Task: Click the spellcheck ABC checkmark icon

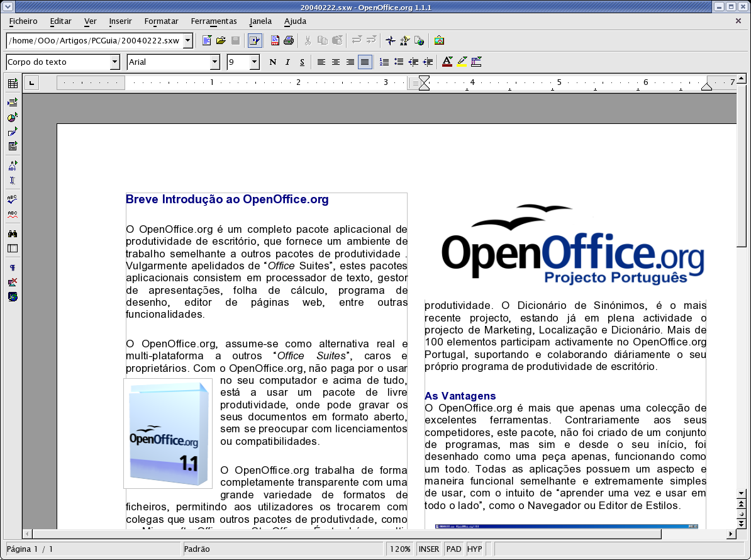Action: (13, 199)
